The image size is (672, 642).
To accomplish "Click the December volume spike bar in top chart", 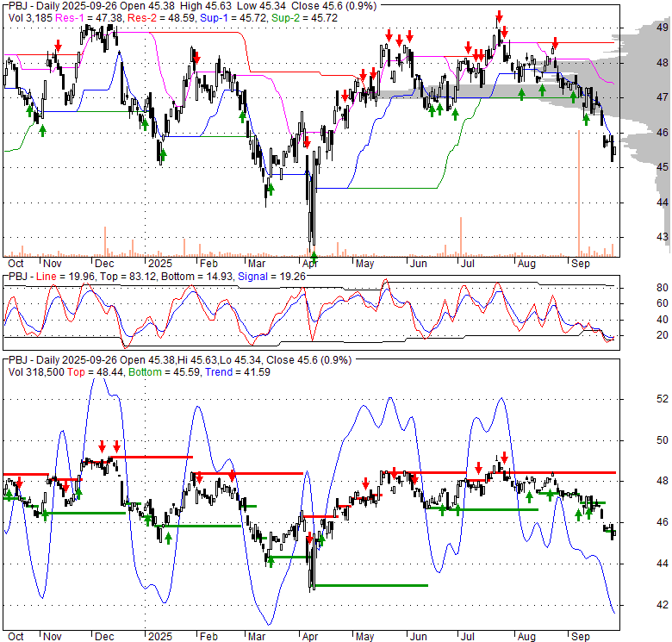I will pos(105,241).
